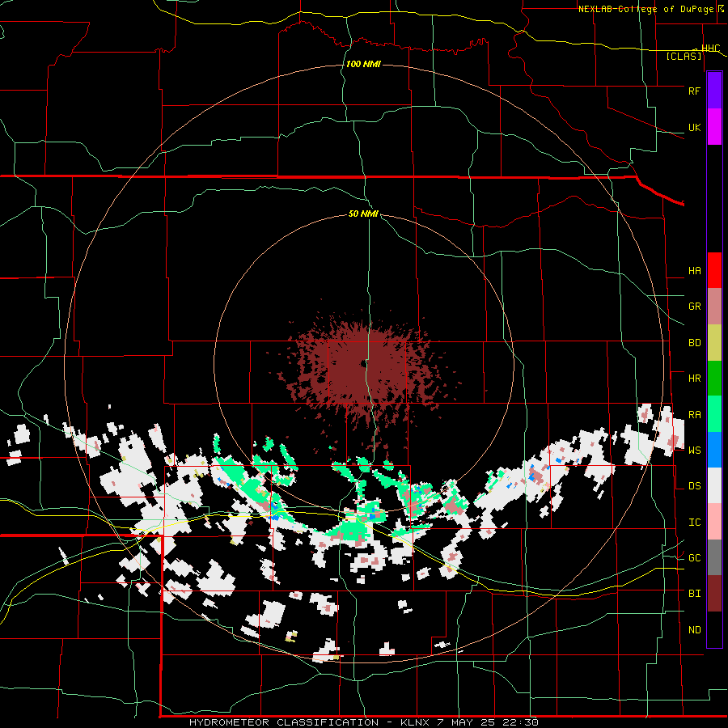Click the HHC product label
This screenshot has height=728, width=728.
(x=711, y=49)
